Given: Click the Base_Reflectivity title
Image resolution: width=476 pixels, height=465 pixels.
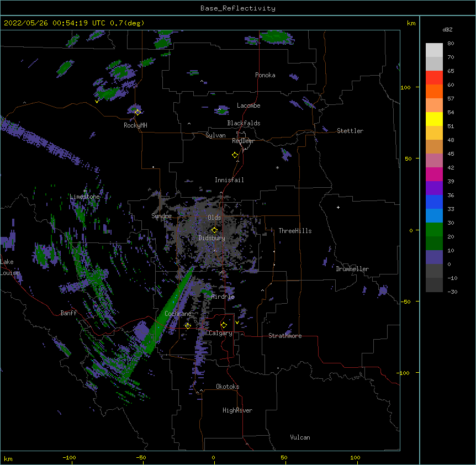Looking at the screenshot, I should pyautogui.click(x=238, y=8).
